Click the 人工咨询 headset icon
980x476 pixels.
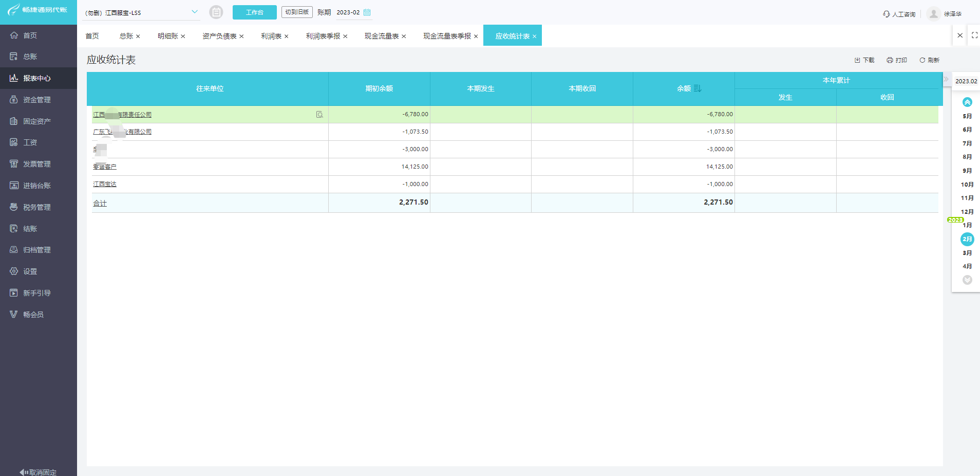point(885,14)
